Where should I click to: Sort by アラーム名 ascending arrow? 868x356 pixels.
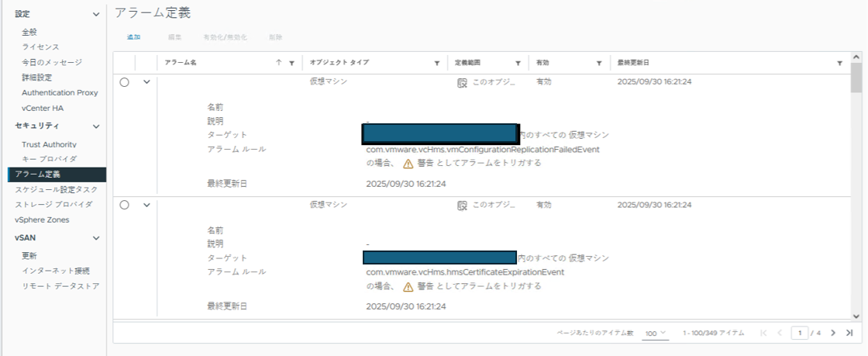click(278, 63)
